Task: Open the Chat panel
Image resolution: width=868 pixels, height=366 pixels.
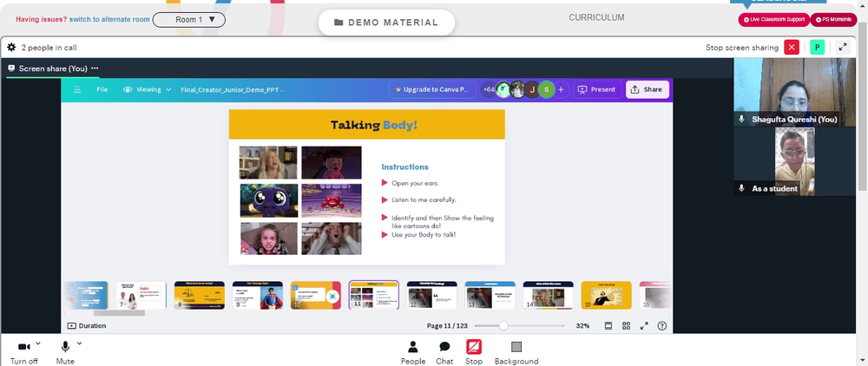Action: click(x=444, y=353)
